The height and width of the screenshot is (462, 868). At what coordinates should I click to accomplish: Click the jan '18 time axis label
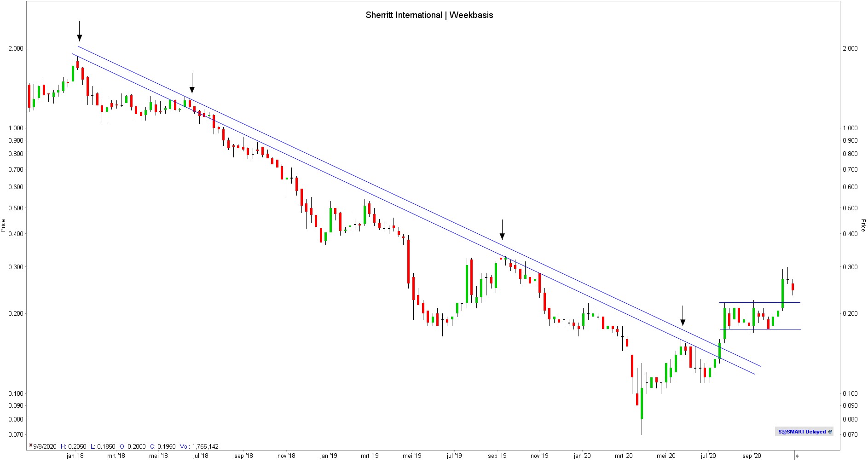click(75, 456)
